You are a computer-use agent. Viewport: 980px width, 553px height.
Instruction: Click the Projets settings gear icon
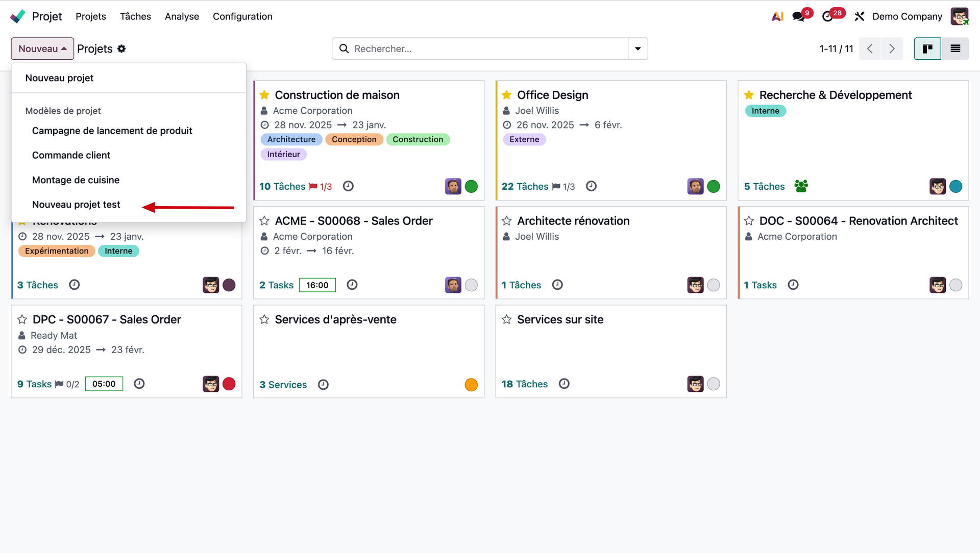pos(121,48)
